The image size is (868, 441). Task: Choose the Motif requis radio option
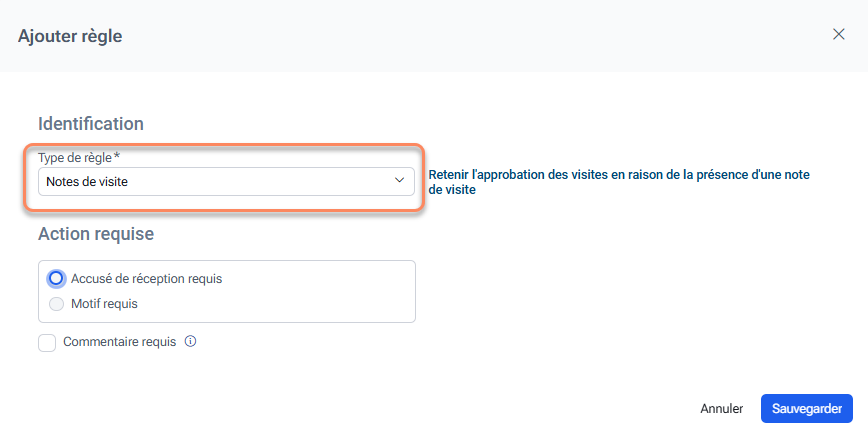click(x=56, y=303)
